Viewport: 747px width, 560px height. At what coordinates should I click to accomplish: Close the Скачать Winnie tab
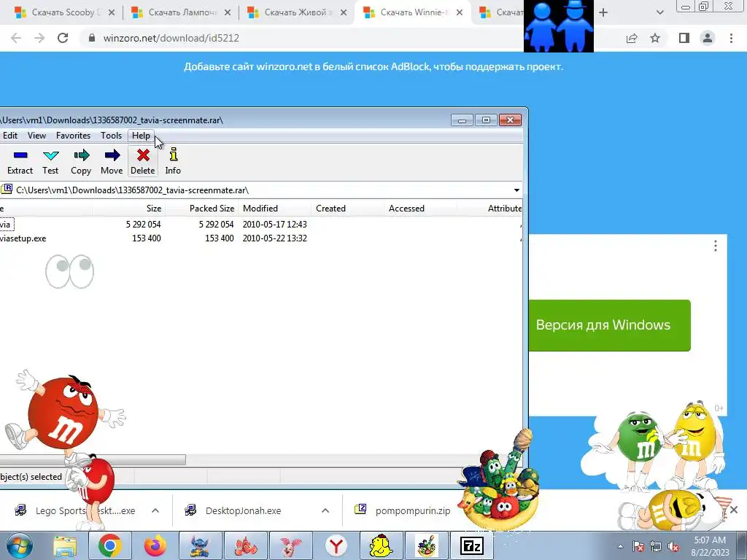(460, 13)
